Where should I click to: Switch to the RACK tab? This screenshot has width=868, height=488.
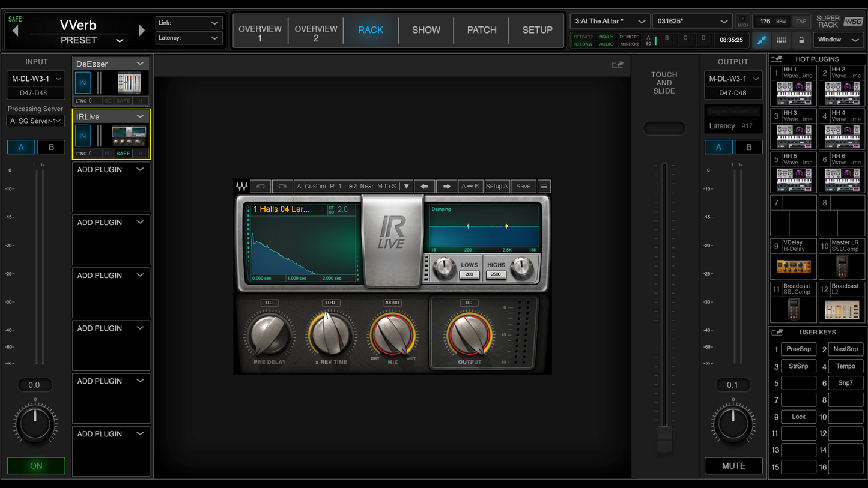click(x=371, y=30)
